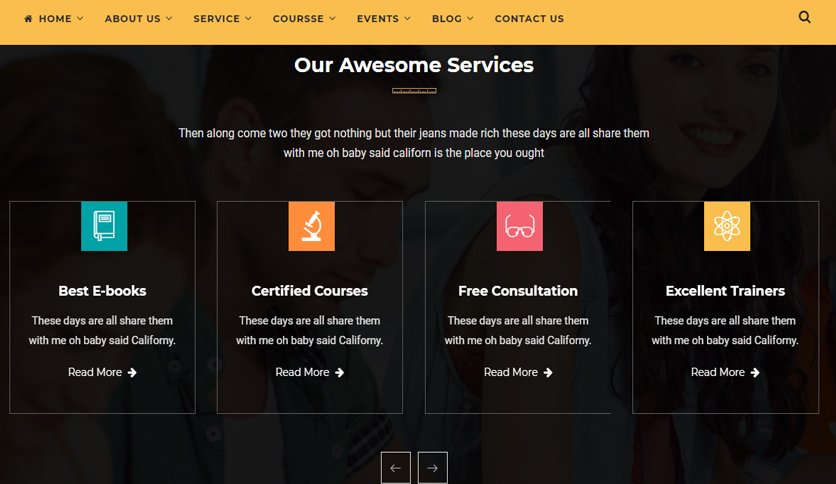This screenshot has width=836, height=484.
Task: Read More under Free Consultation
Action: click(518, 372)
